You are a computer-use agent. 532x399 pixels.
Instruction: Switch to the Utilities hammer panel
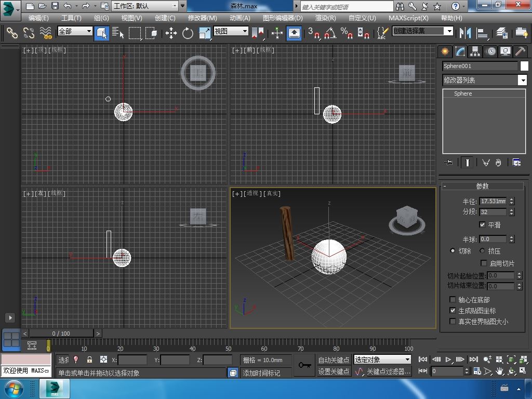[x=520, y=51]
